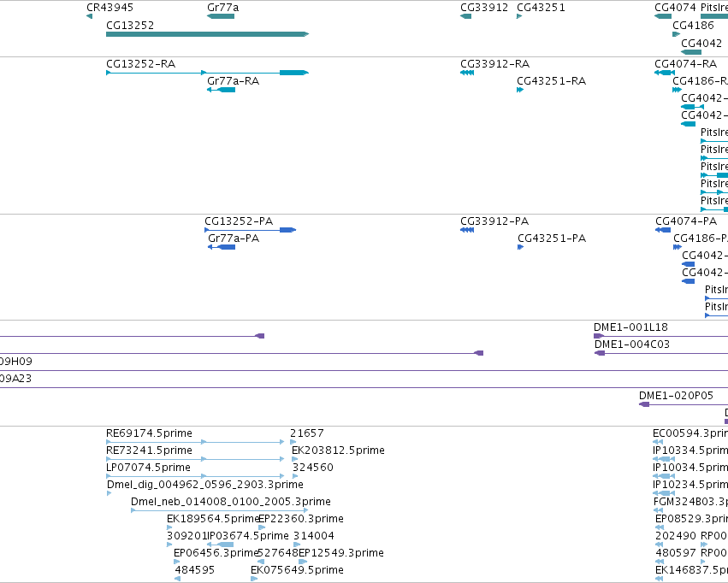This screenshot has width=728, height=583.
Task: Select the DME1-020P05 clone arrow
Action: (644, 404)
